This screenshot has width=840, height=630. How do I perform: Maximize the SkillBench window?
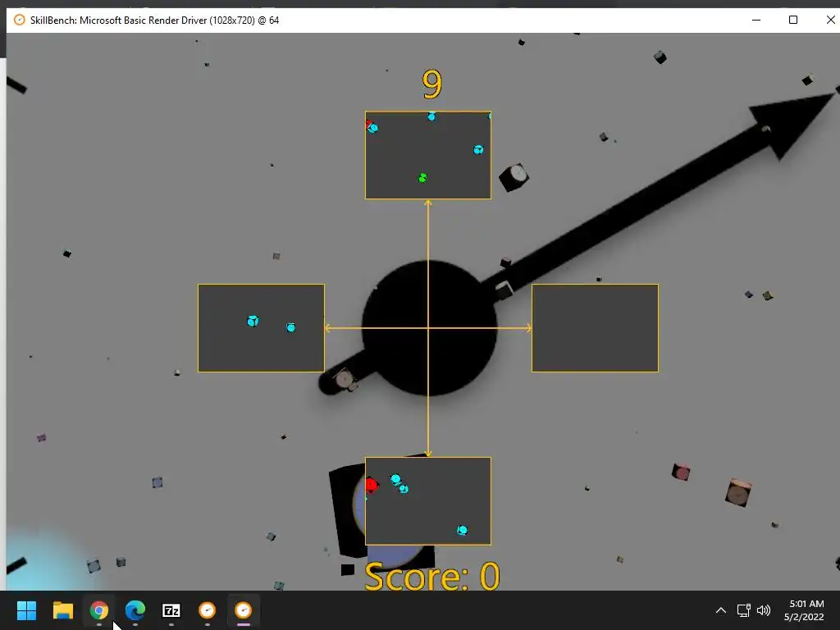(x=793, y=20)
